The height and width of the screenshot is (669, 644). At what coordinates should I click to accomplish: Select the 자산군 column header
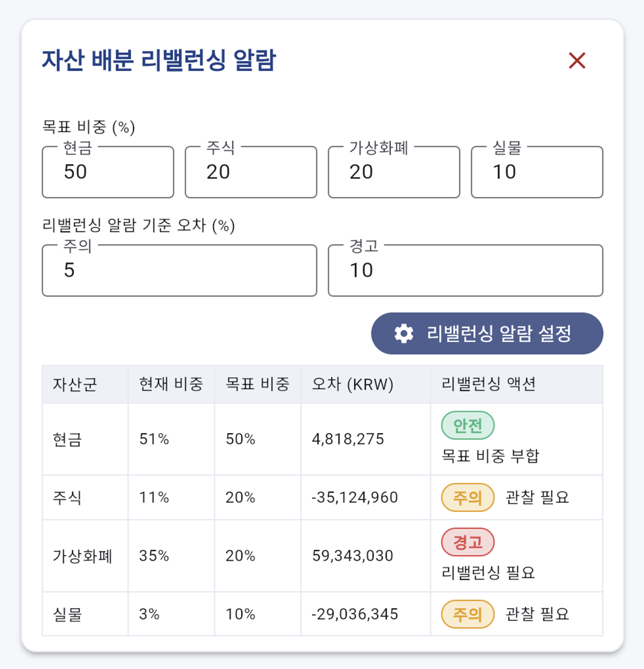pos(75,384)
